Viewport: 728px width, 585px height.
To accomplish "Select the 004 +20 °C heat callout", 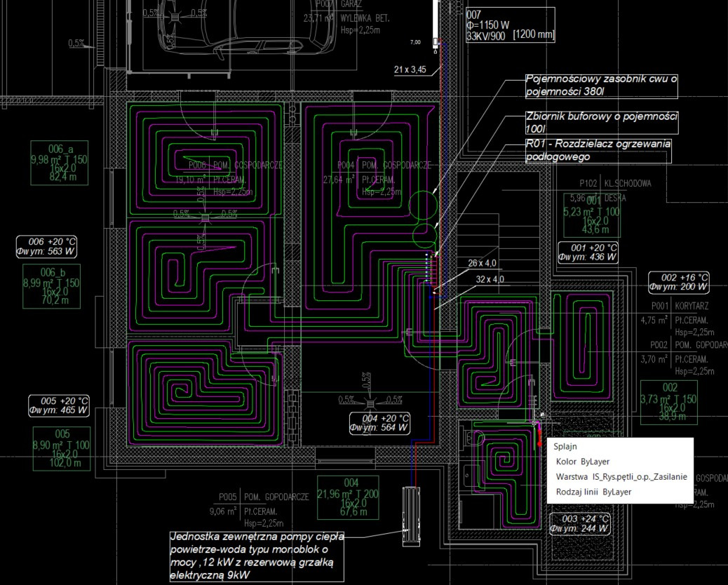I will [380, 424].
